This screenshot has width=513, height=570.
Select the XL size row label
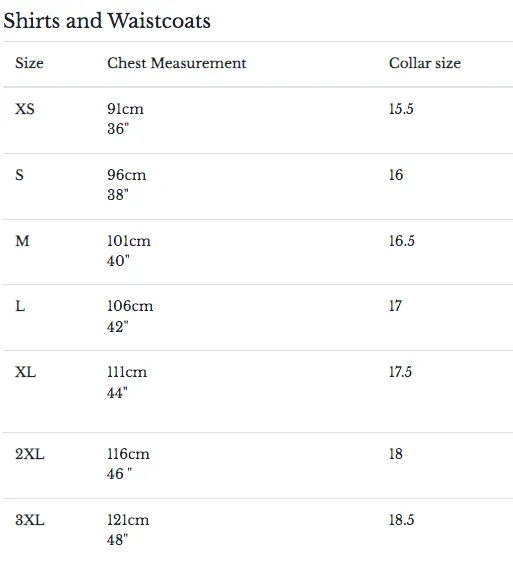tap(25, 372)
